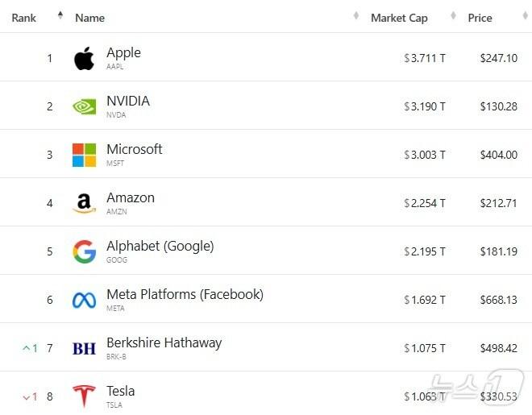This screenshot has height=415, width=532.
Task: Click the green rank-up arrow for Berkshire
Action: [x=27, y=348]
